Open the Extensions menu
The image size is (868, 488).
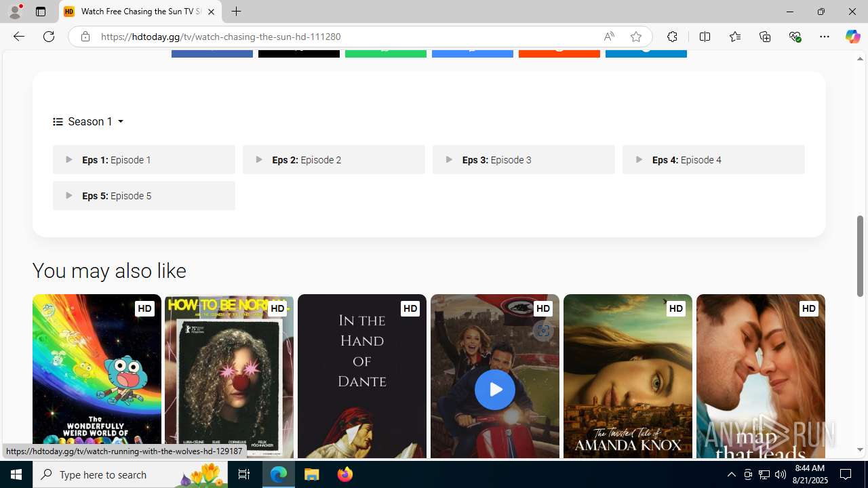(672, 37)
